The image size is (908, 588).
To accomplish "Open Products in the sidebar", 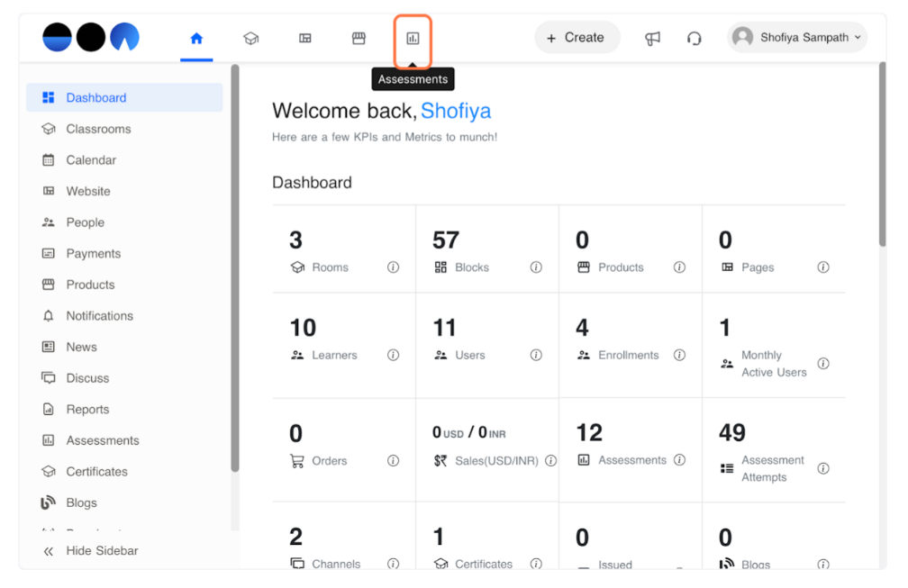I will coord(124,285).
